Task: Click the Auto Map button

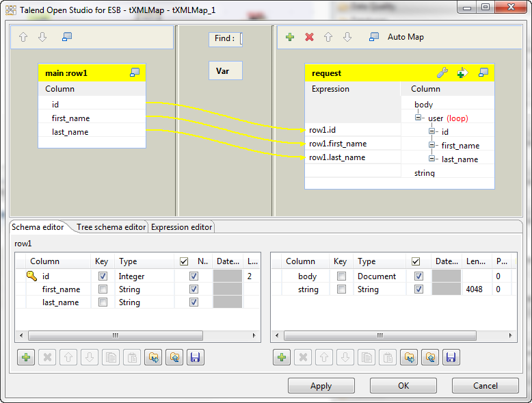Action: click(x=405, y=37)
